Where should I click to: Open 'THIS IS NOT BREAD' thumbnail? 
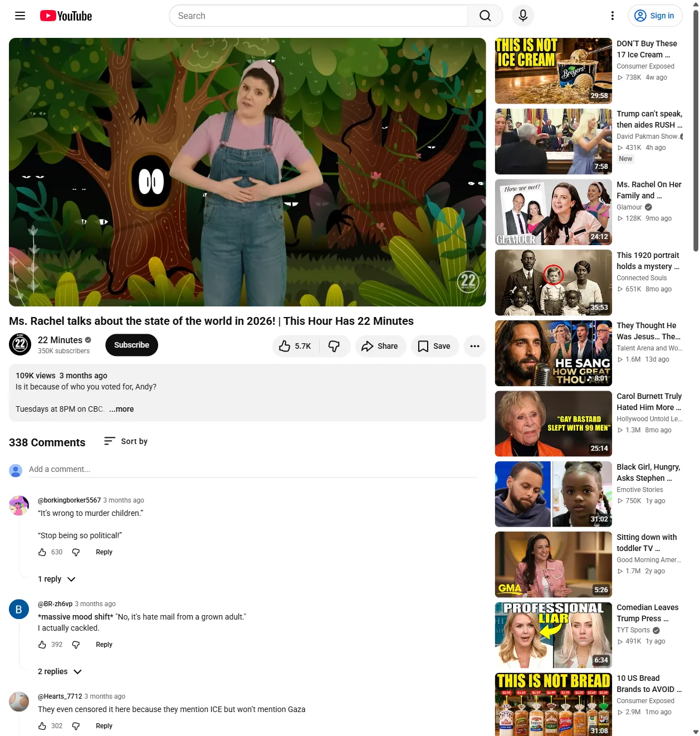click(x=554, y=705)
